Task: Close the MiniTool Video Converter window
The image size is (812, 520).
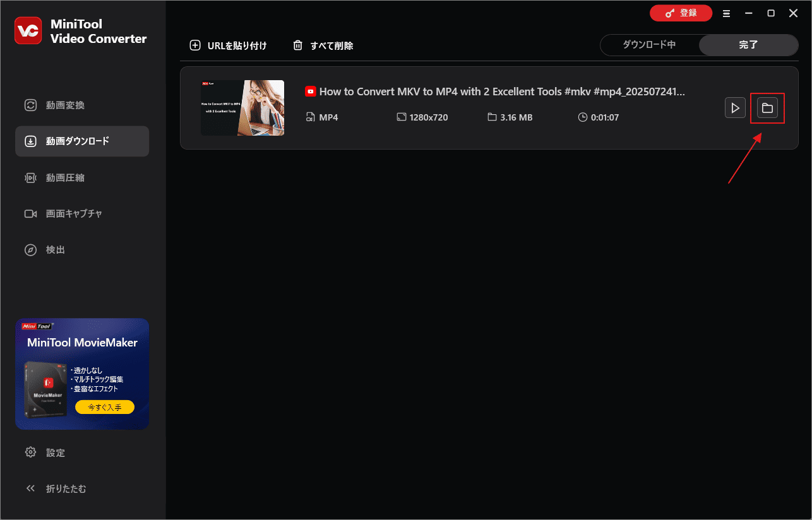Action: coord(794,13)
